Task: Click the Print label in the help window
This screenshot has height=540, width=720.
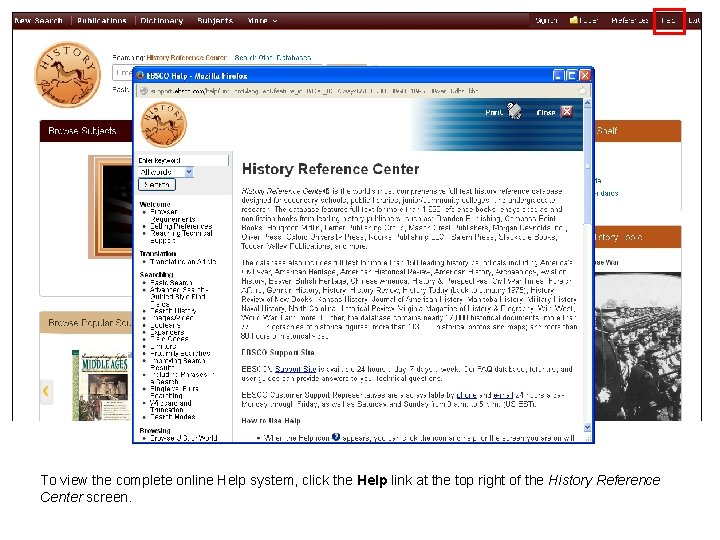Action: point(494,112)
